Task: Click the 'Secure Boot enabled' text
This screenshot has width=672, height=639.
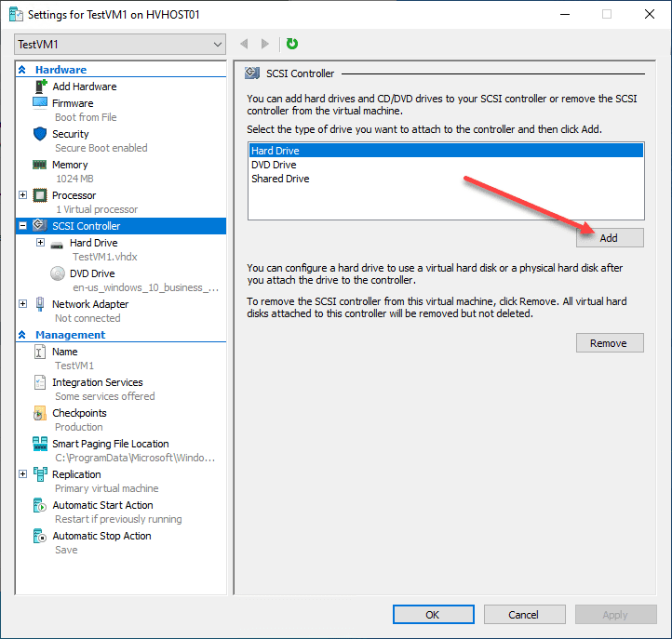Action: point(101,148)
